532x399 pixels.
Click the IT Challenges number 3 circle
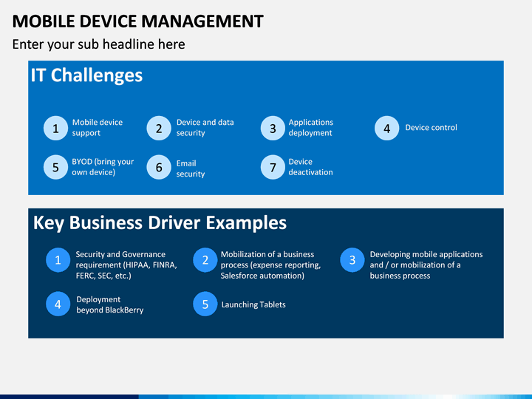click(x=273, y=129)
